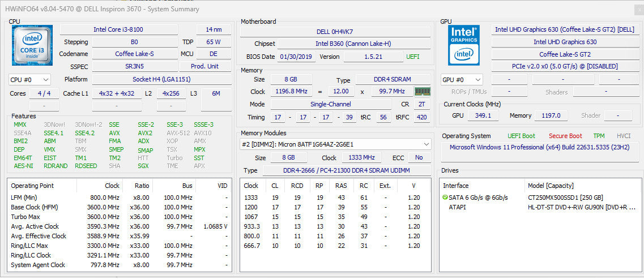Click the DDR4 SDRAM memory type field
Viewport: 644px width, 279px height.
point(393,80)
